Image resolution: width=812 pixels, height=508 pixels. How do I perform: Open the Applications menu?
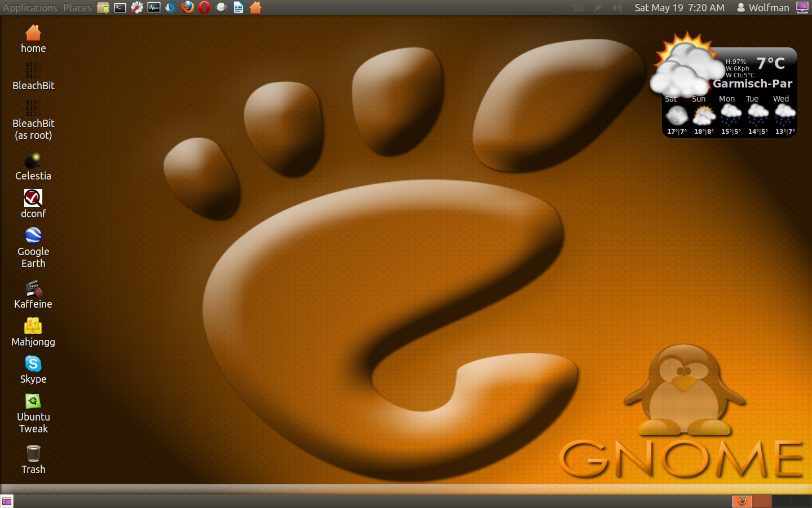coord(30,7)
